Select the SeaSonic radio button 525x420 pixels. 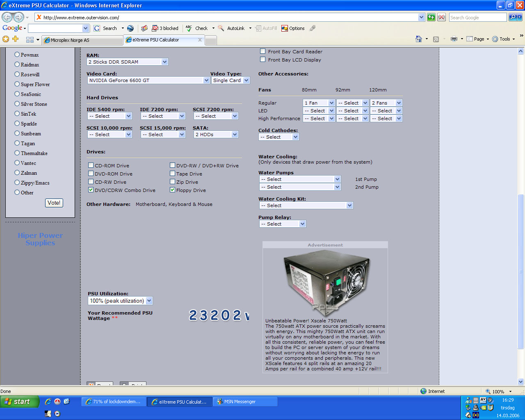tap(17, 94)
